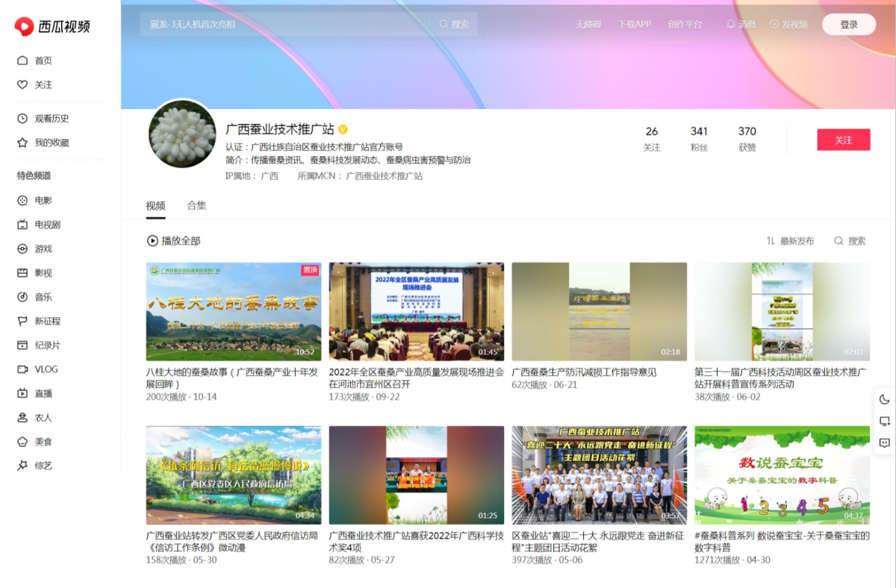Click the top search input field

(284, 25)
